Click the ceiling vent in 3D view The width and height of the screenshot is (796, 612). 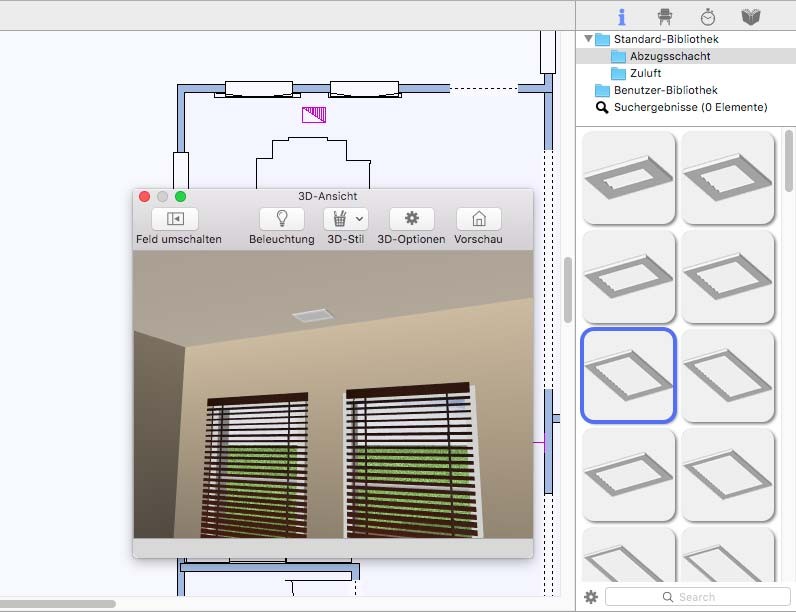[x=313, y=316]
